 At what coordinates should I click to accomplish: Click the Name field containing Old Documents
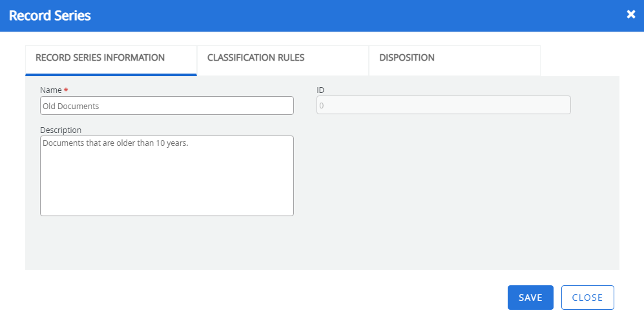[x=167, y=106]
